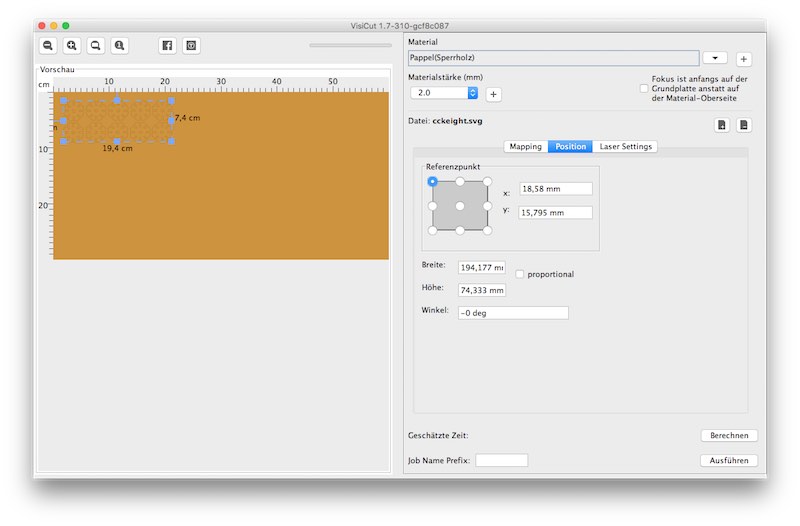Select the bottom-right Referenzpunkt radio button

pos(487,230)
